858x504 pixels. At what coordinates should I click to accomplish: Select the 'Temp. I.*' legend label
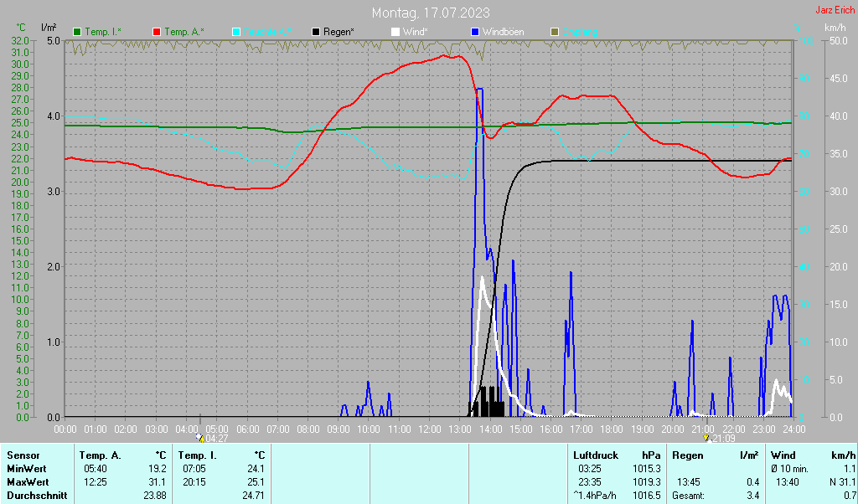[103, 33]
